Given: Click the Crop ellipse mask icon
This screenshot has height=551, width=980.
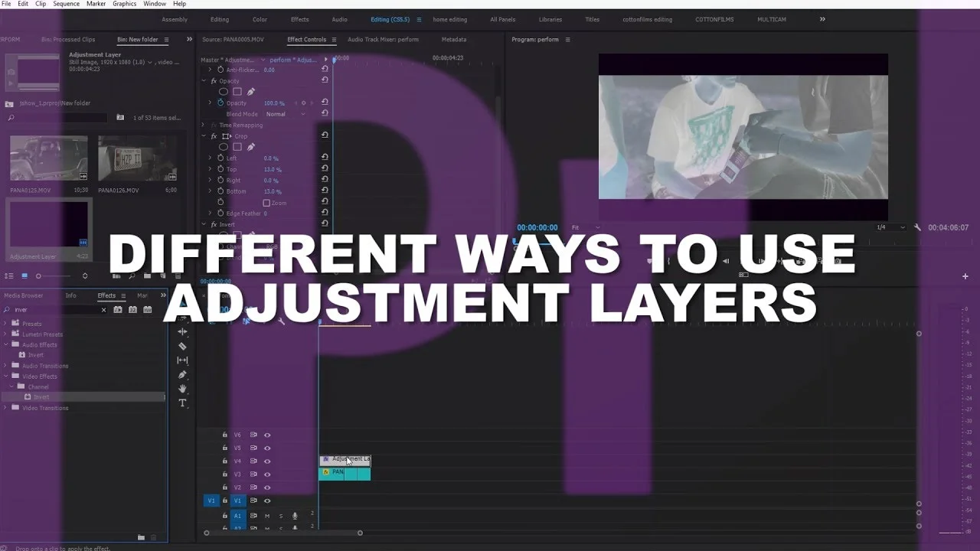Looking at the screenshot, I should click(x=224, y=147).
